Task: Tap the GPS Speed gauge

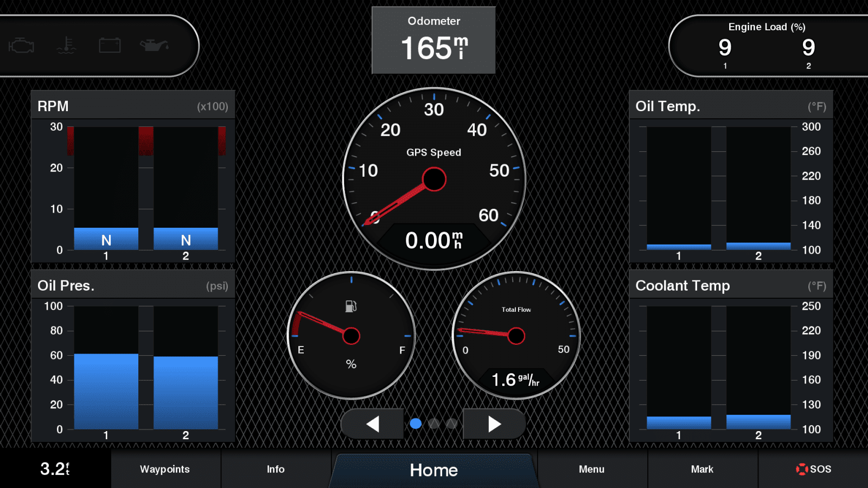Action: click(434, 178)
